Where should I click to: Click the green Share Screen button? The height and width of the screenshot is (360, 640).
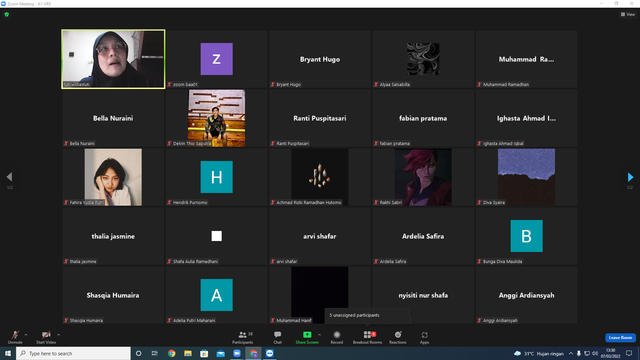pyautogui.click(x=307, y=337)
